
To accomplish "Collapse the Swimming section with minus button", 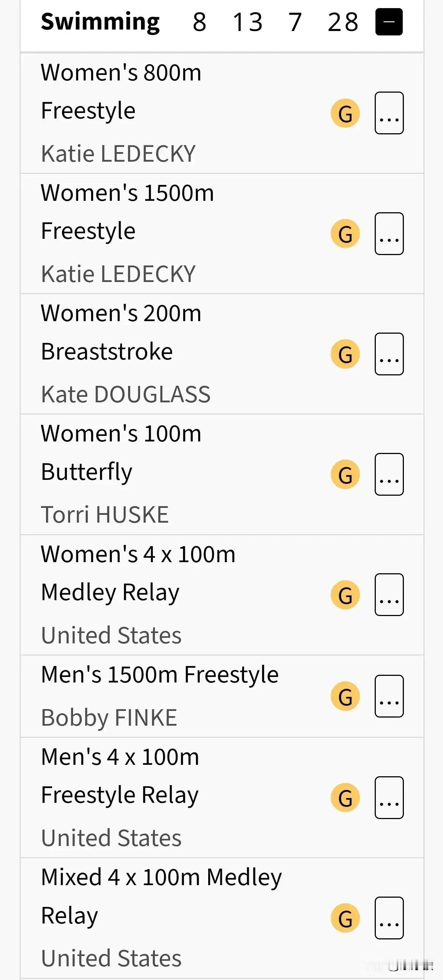I will point(389,22).
